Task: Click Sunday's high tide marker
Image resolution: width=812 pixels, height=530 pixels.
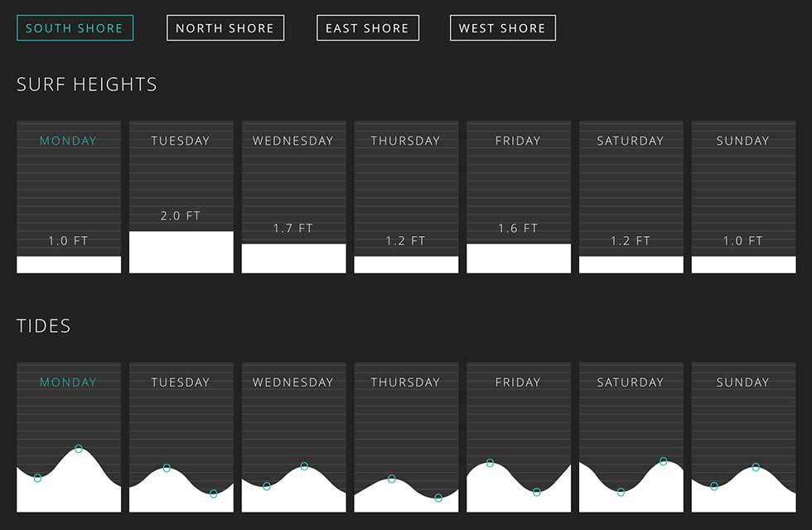Action: pyautogui.click(x=756, y=468)
